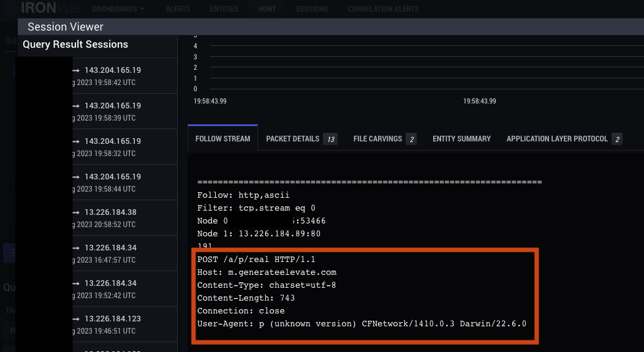Switch to the Packet Details tab
The height and width of the screenshot is (352, 644).
click(x=301, y=139)
